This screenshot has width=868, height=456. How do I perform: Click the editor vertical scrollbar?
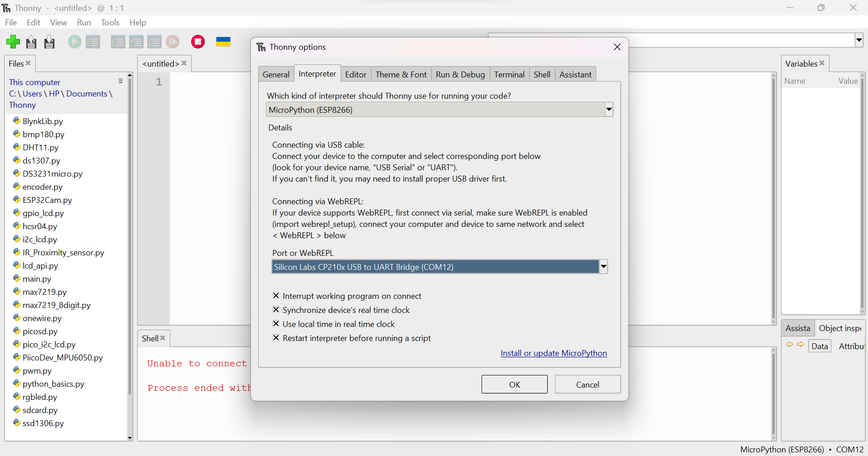(x=774, y=198)
